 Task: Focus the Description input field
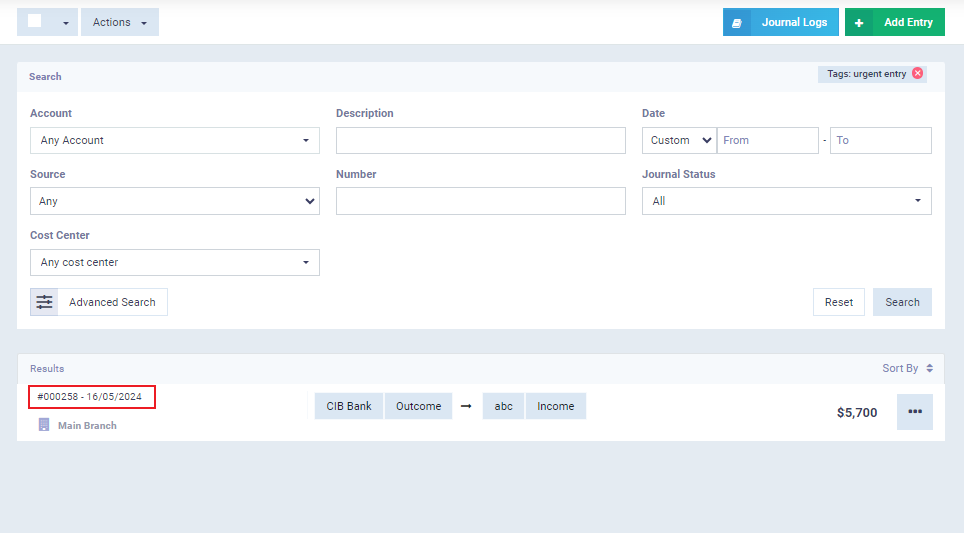[x=481, y=140]
